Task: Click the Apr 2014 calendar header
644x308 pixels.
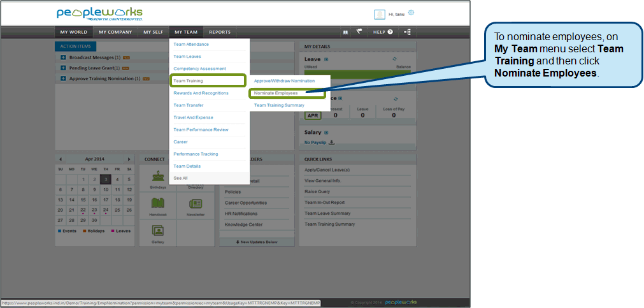Action: pos(95,159)
